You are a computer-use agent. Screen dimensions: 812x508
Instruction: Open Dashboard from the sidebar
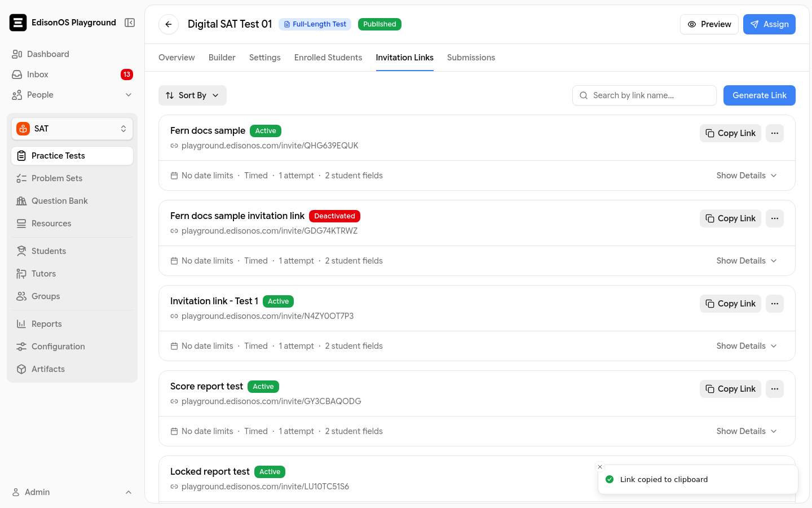click(x=72, y=54)
